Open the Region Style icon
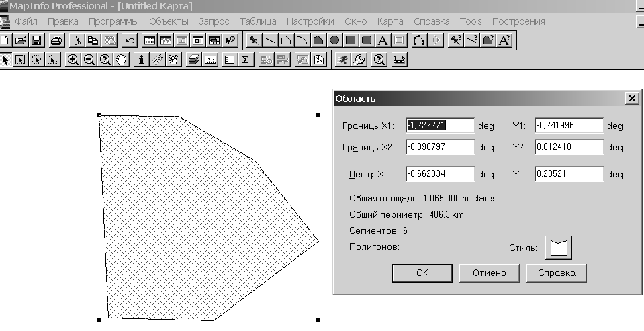 488,40
